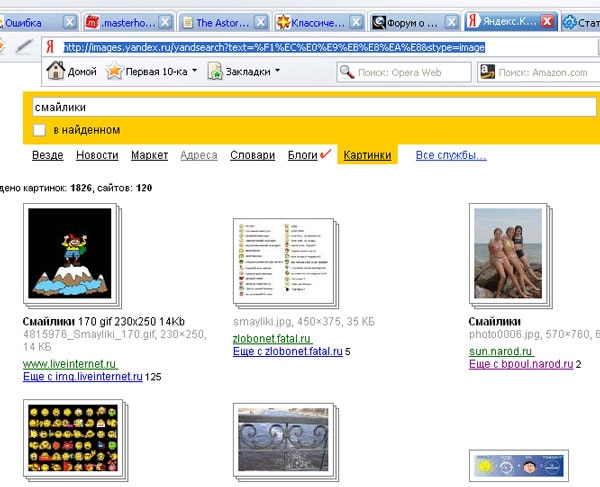
Task: Close the Форум о… tab
Action: (452, 23)
